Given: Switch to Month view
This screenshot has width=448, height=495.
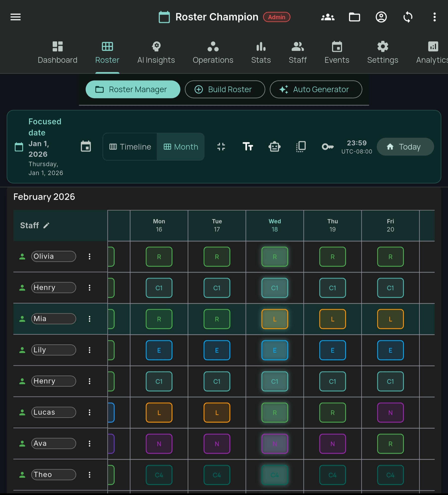Looking at the screenshot, I should [x=181, y=147].
